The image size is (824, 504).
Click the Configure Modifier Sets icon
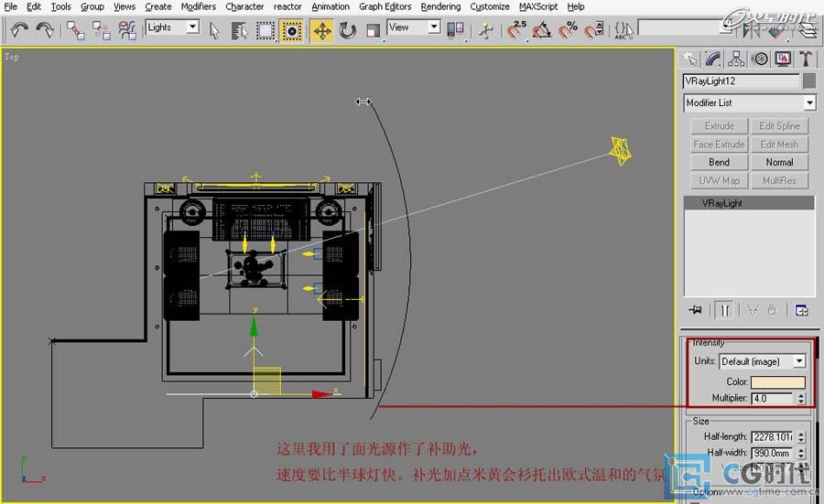[x=801, y=310]
